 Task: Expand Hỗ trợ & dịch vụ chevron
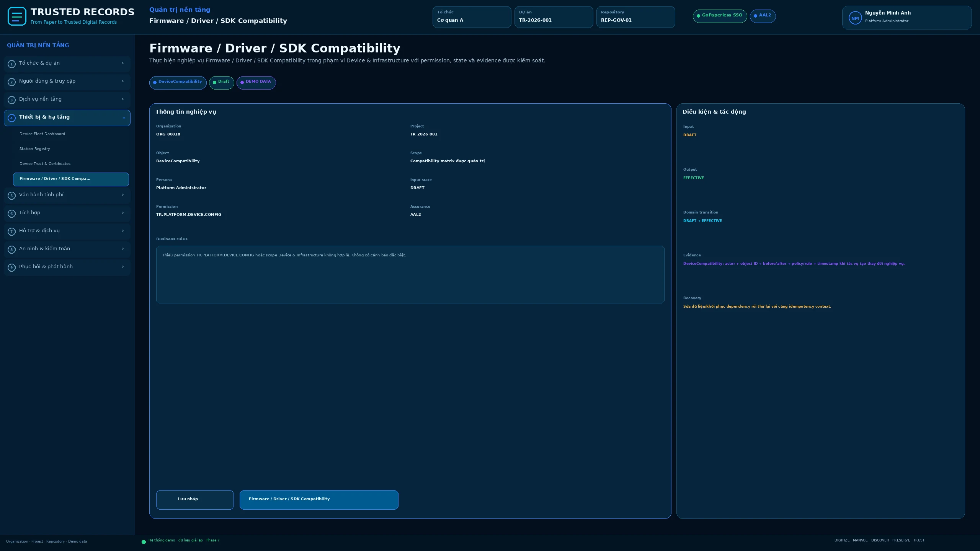point(123,231)
